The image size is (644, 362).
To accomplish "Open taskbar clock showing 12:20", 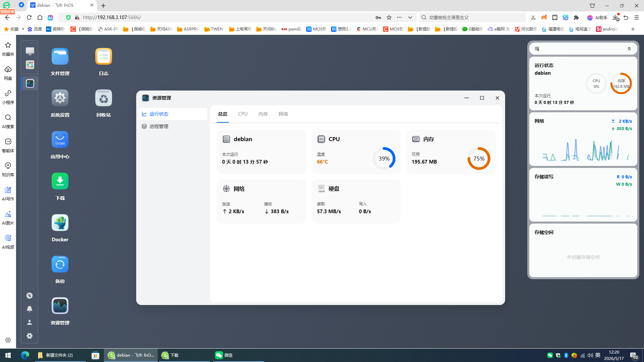I will tap(614, 355).
